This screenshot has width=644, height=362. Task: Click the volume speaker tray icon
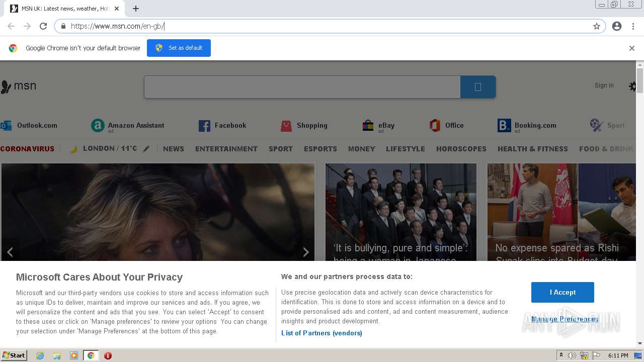572,355
